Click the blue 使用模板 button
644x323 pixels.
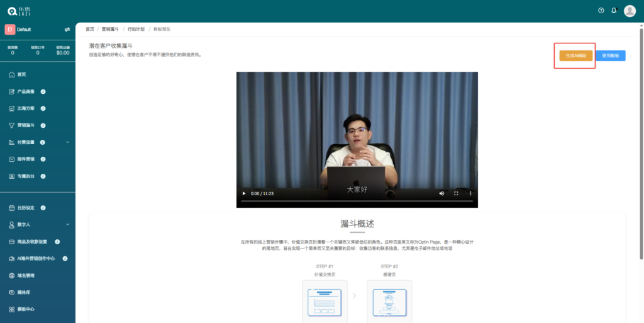(x=610, y=55)
